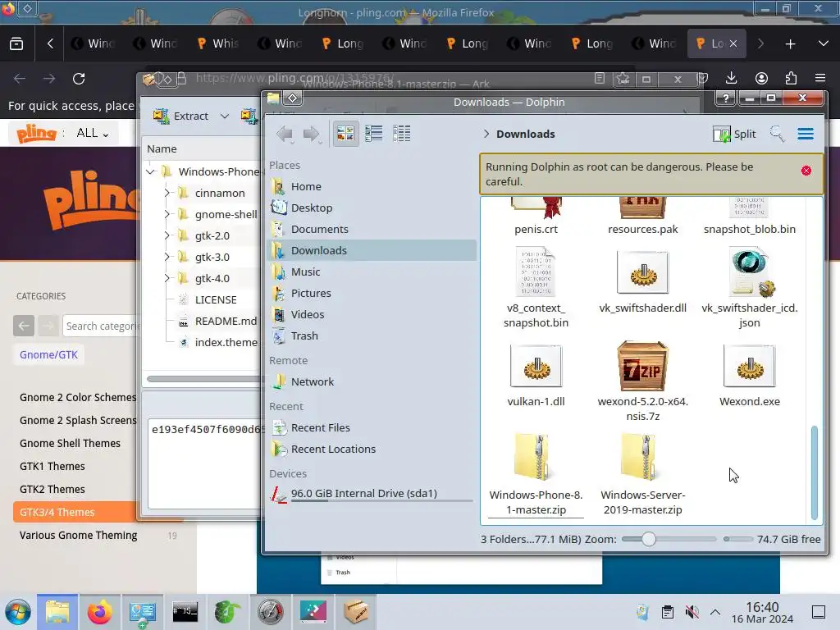Screen dimensions: 840x630
Task: Expand gtk-2.0 folder in Ark tree
Action: point(167,235)
